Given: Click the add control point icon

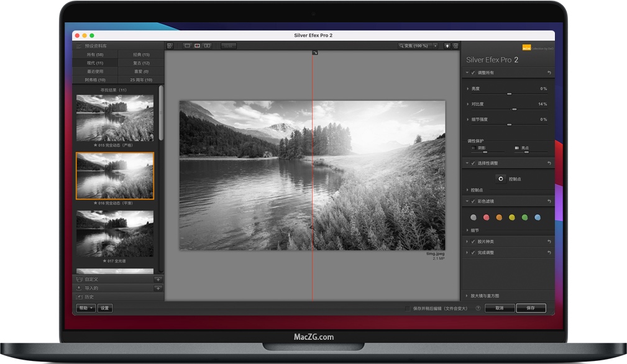Looking at the screenshot, I should point(500,178).
